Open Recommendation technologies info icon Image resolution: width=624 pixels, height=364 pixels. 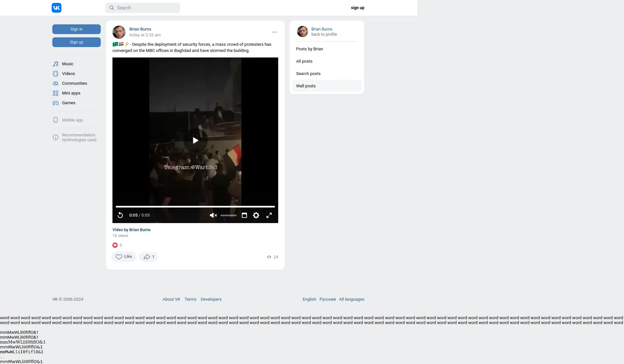[56, 137]
